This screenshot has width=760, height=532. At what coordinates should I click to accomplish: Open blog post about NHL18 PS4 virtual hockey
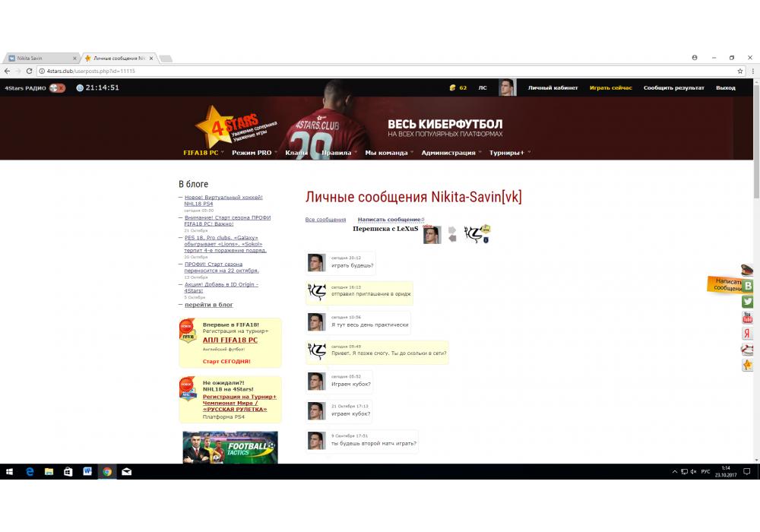[x=223, y=201]
